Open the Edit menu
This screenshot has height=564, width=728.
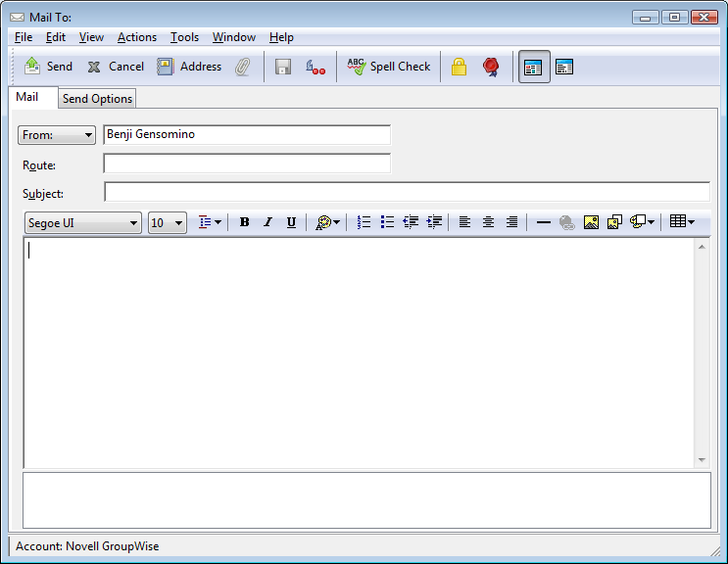55,37
